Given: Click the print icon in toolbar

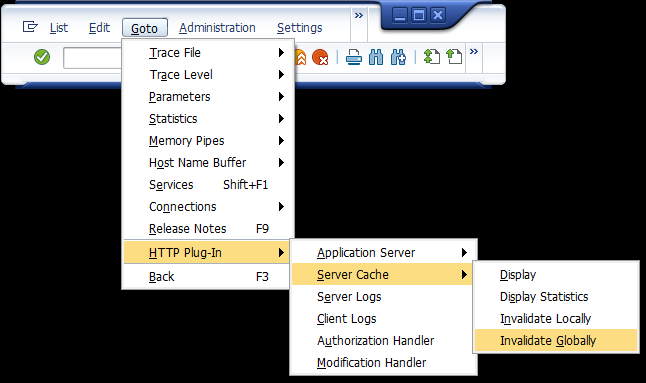Looking at the screenshot, I should [353, 57].
